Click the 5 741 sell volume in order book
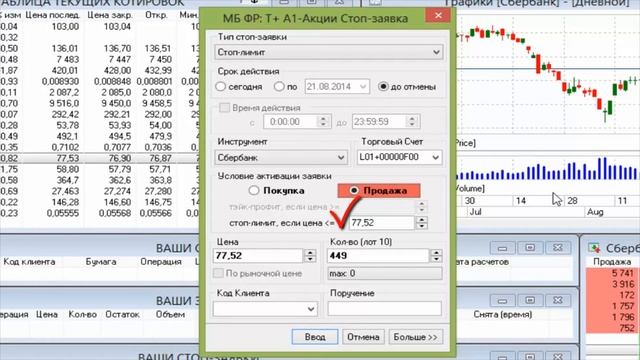The width and height of the screenshot is (640, 360). (622, 273)
